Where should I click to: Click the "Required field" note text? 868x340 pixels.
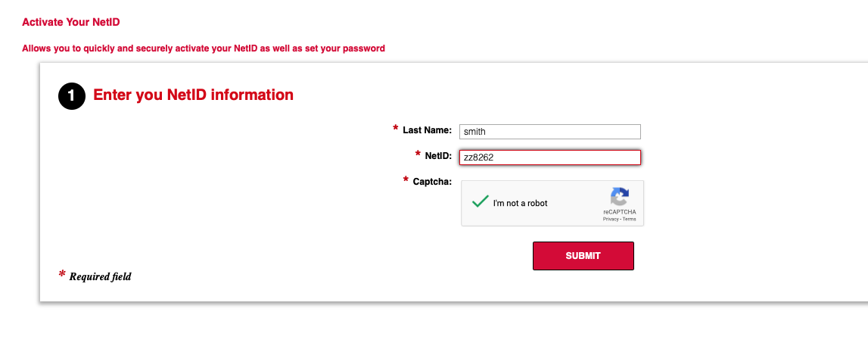tap(101, 277)
